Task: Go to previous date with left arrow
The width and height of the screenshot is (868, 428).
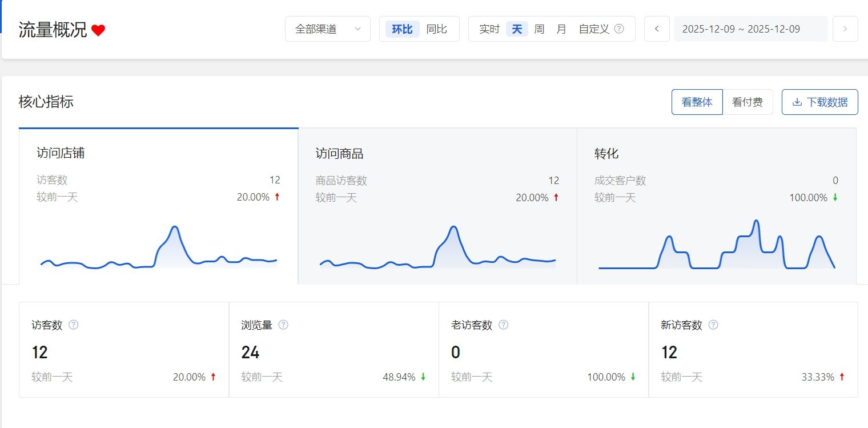Action: point(657,29)
